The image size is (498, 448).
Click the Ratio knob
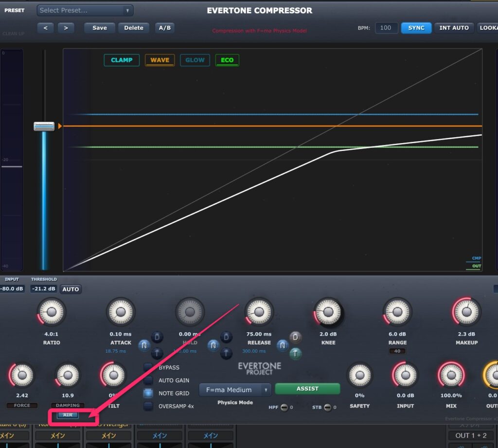point(52,312)
